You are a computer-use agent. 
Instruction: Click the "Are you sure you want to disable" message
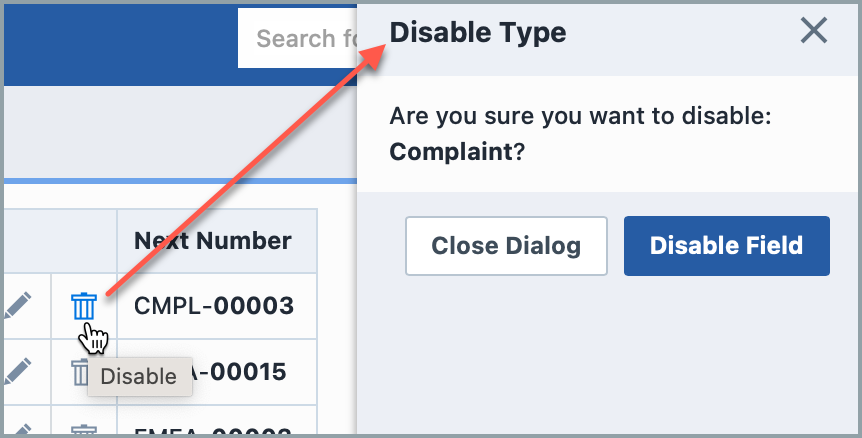click(581, 117)
